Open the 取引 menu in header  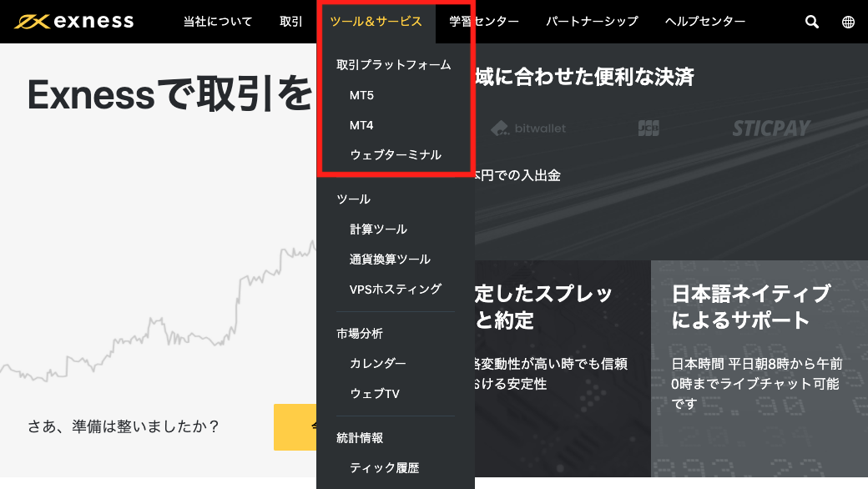290,22
